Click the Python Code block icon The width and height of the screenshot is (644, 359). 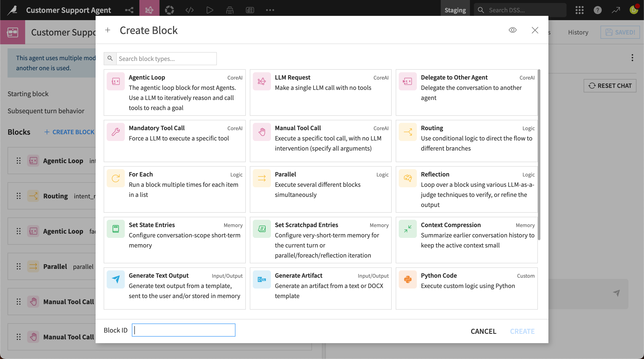[x=407, y=279]
